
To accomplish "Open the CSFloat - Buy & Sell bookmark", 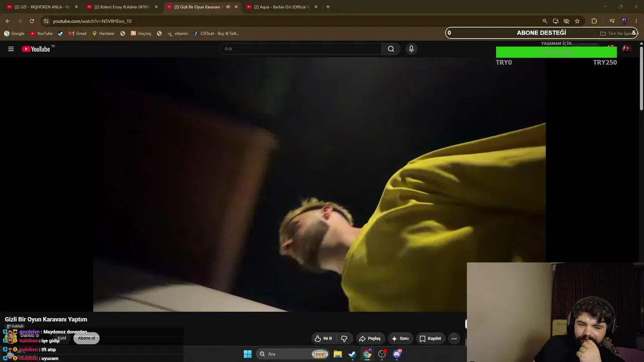I will (216, 34).
